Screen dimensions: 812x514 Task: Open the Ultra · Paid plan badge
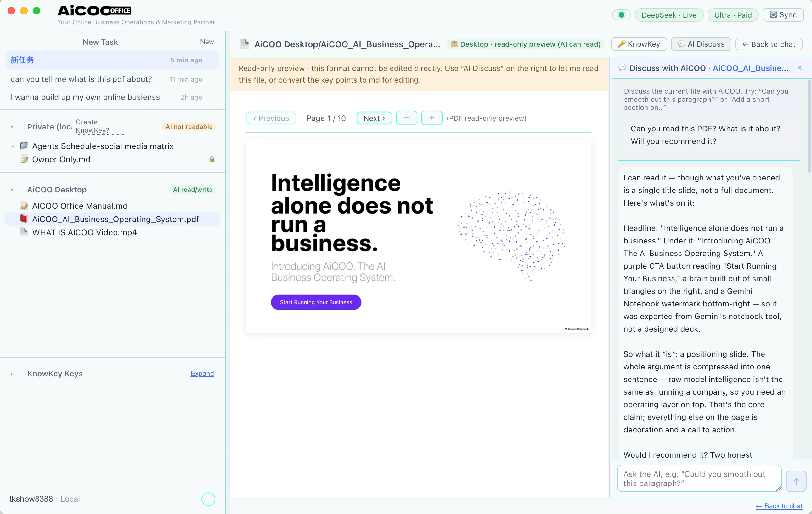[733, 15]
